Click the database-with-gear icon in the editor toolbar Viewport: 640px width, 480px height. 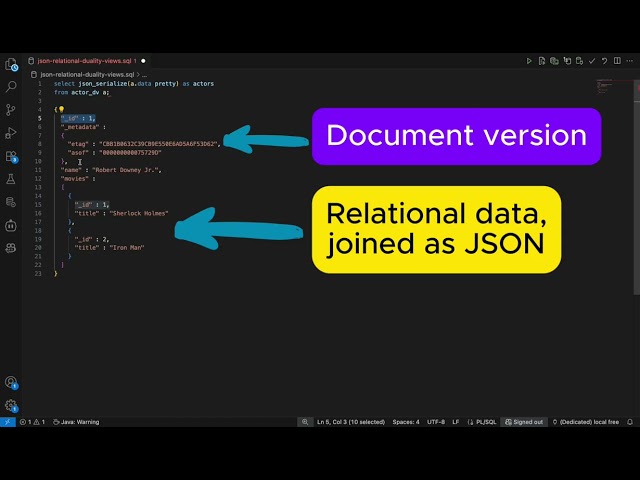click(580, 61)
